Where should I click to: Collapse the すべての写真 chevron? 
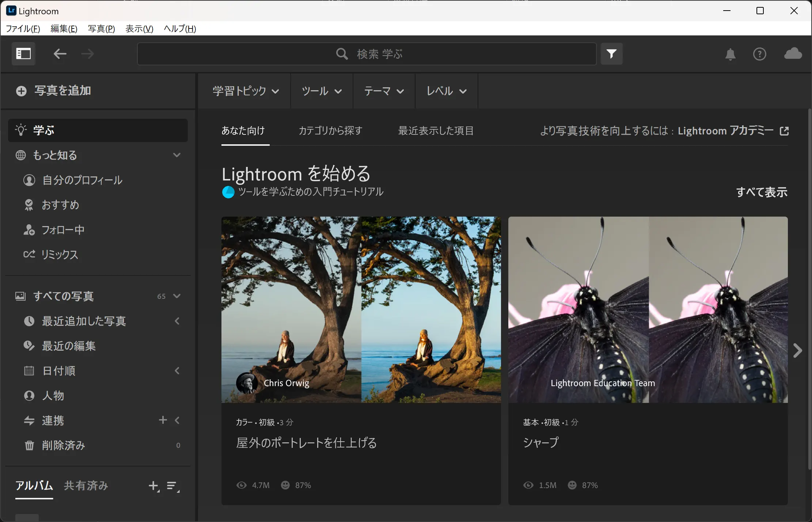[177, 296]
